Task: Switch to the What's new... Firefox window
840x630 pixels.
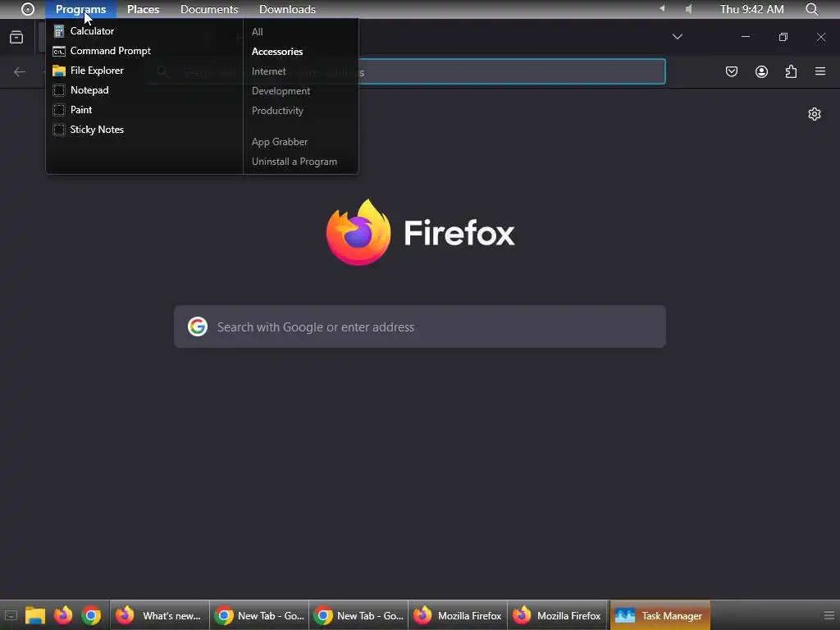Action: click(160, 615)
